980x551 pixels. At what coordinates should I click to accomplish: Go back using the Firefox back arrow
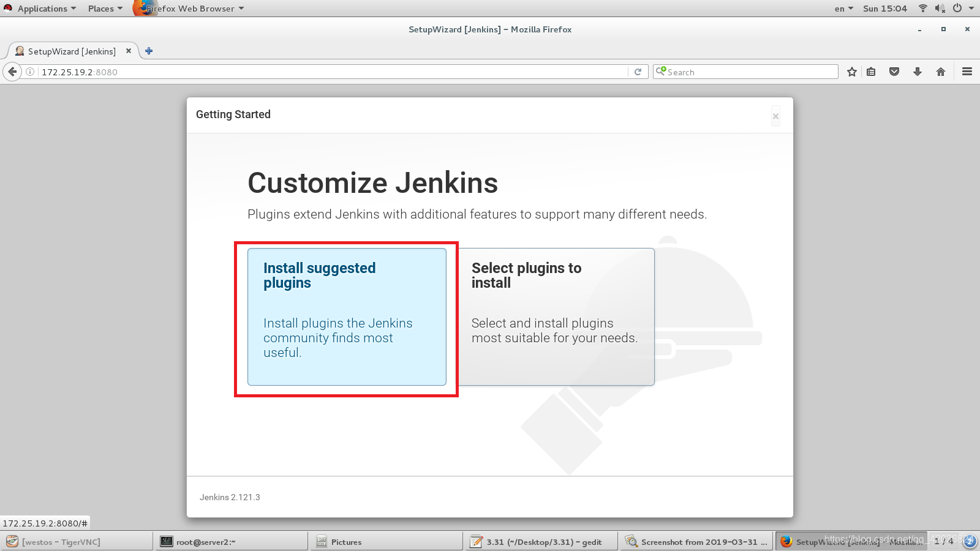(12, 72)
